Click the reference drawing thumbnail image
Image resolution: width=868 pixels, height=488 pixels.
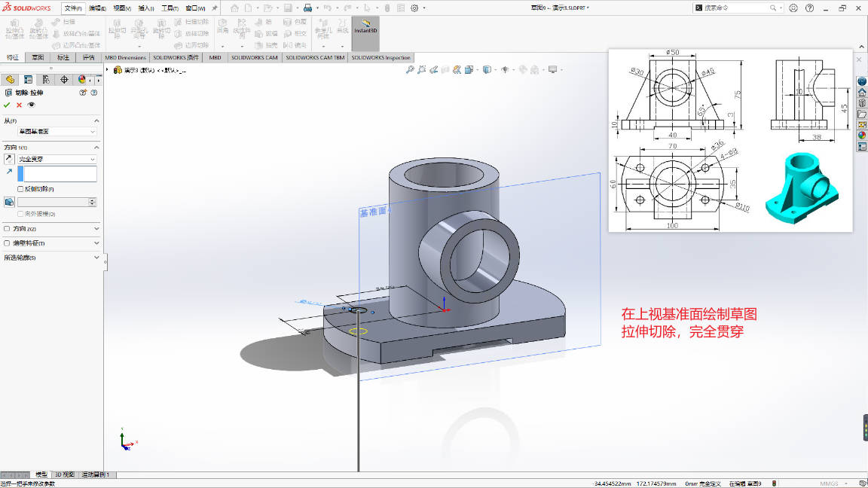tap(730, 140)
